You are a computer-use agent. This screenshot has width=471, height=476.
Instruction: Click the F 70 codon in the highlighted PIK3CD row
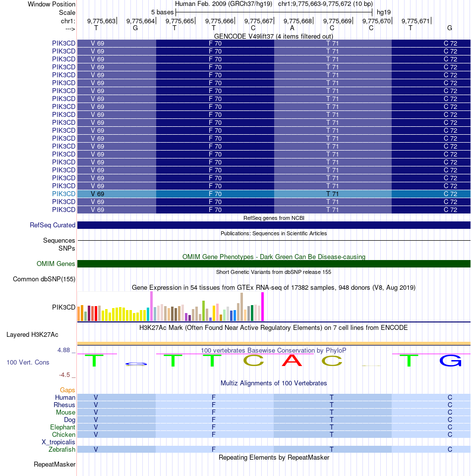[215, 194]
